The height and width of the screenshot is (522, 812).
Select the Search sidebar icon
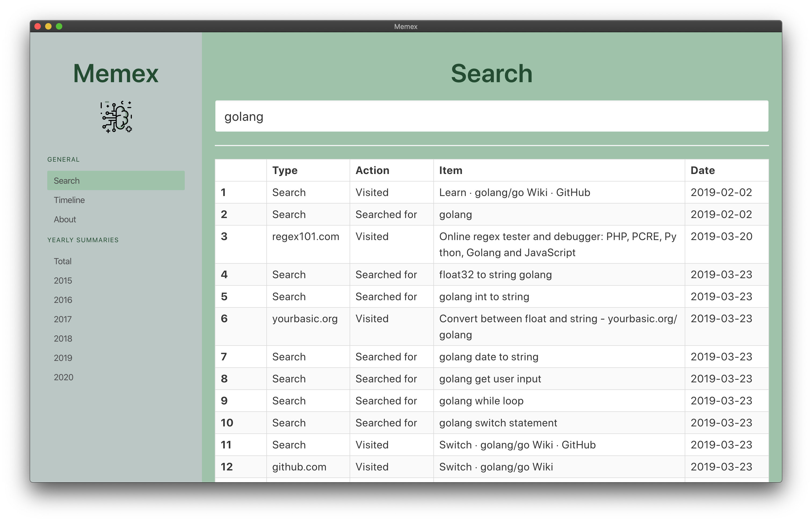(67, 180)
